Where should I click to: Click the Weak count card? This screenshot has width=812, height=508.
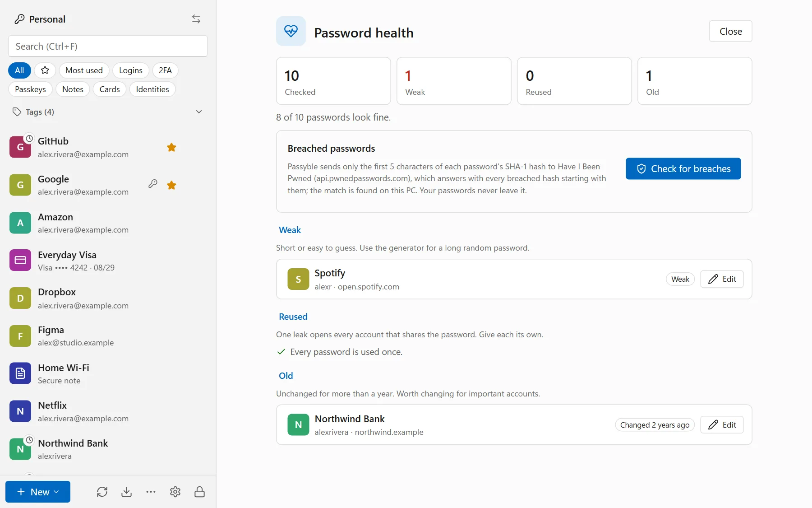[x=454, y=81]
